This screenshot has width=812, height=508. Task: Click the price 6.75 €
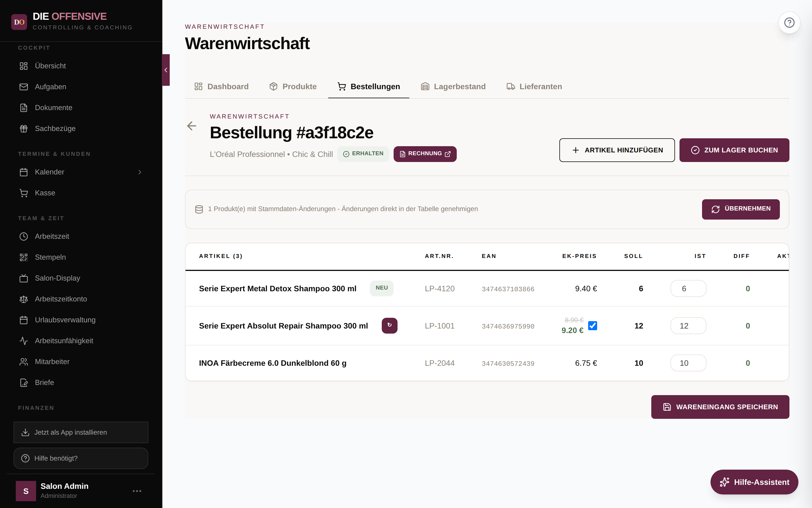point(586,363)
